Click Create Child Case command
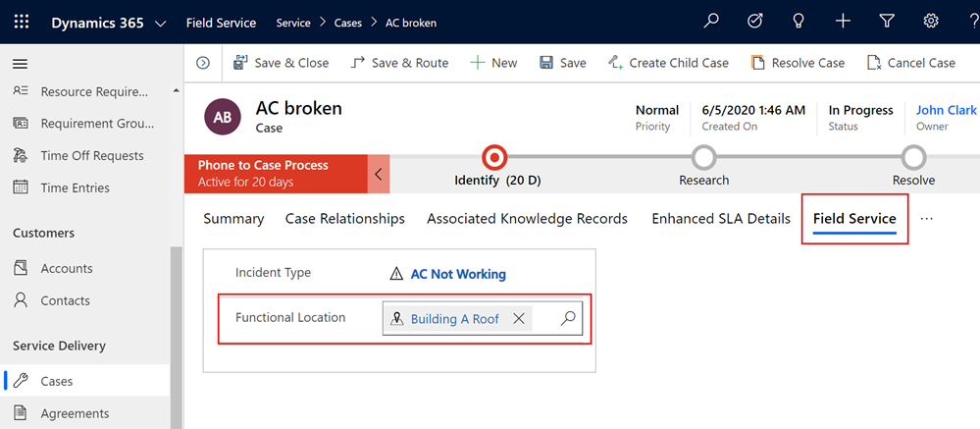 [668, 63]
